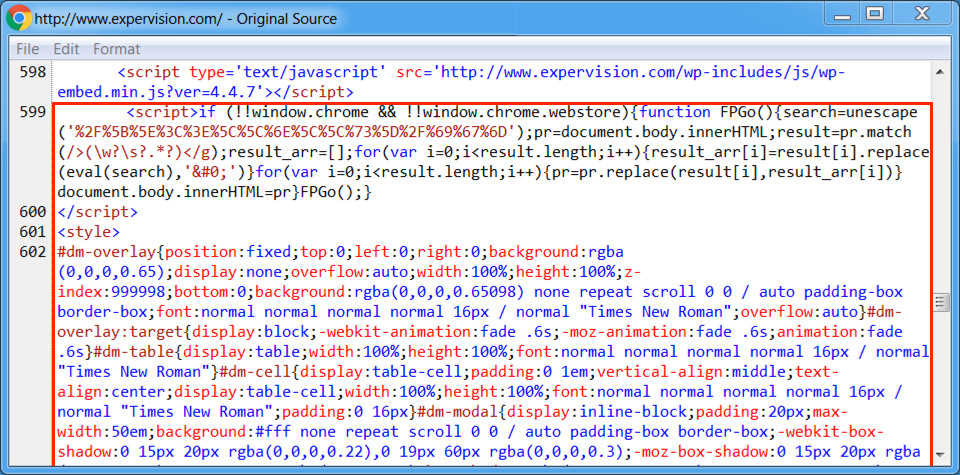Click the '(eval(search),' text
Screen dimensions: 960x475
pos(121,173)
